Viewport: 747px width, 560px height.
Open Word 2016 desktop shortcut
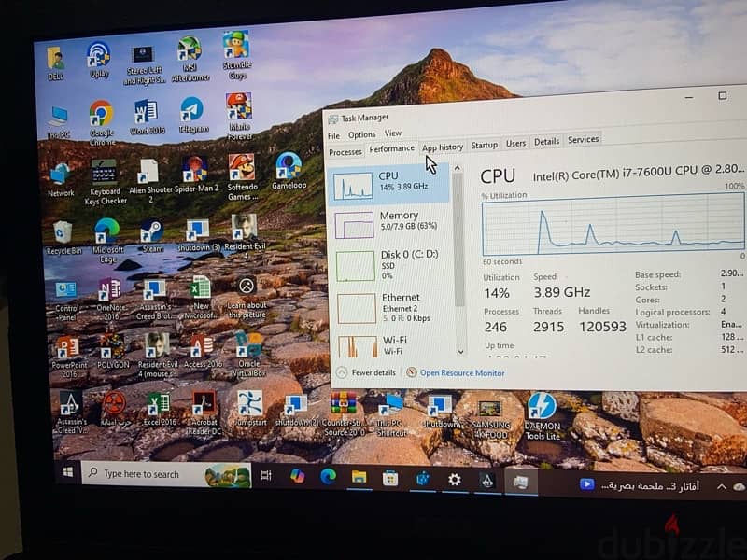147,116
